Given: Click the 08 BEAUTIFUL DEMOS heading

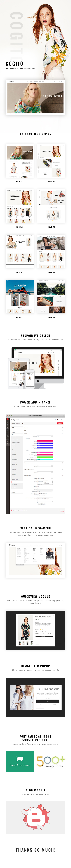Looking at the screenshot, I should point(35,134).
